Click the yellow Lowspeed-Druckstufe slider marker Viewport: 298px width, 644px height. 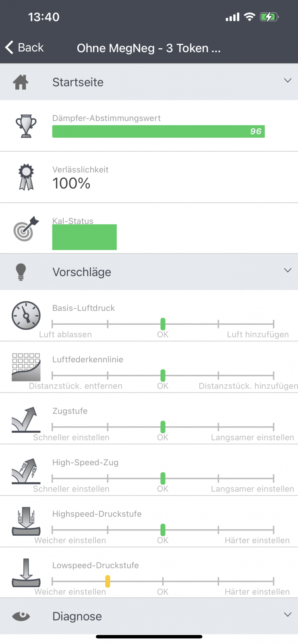click(x=108, y=581)
